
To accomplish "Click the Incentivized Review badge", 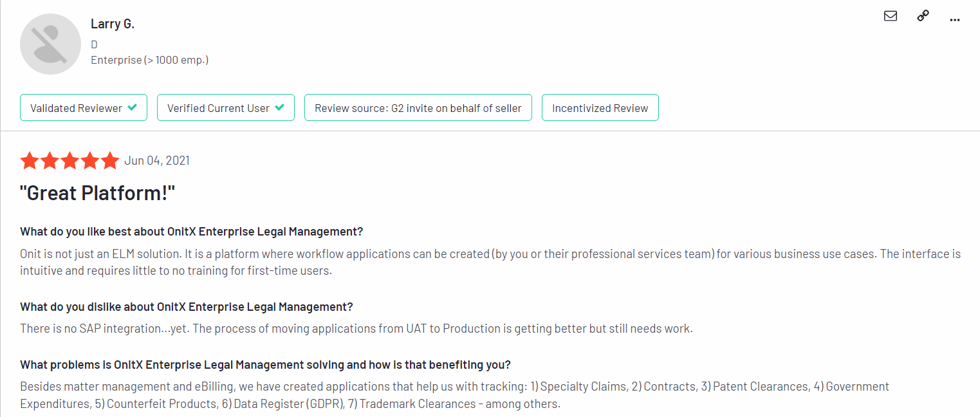I will point(600,107).
